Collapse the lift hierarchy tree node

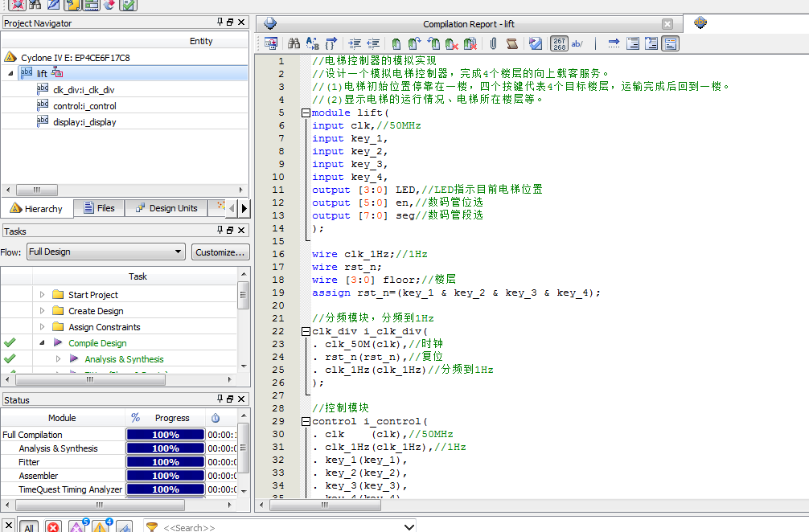(10, 73)
